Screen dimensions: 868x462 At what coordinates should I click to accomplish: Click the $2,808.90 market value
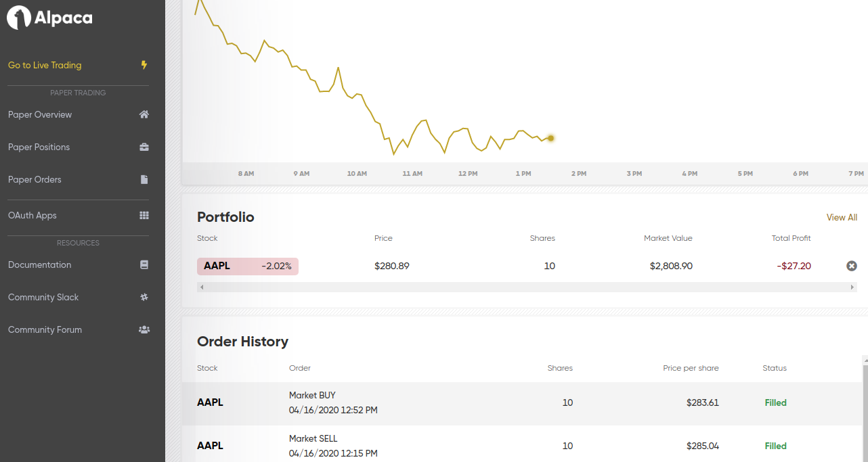pyautogui.click(x=671, y=266)
